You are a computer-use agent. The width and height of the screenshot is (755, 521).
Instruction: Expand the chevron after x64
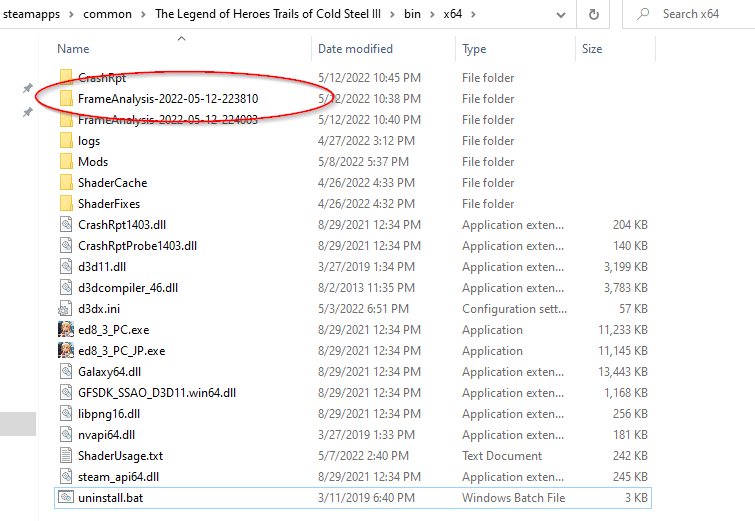pyautogui.click(x=473, y=14)
